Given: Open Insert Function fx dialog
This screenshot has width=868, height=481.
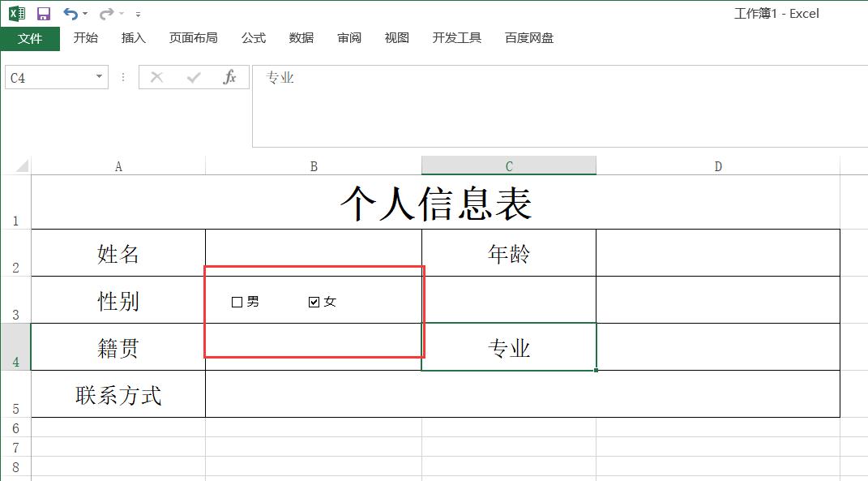Looking at the screenshot, I should pyautogui.click(x=229, y=78).
